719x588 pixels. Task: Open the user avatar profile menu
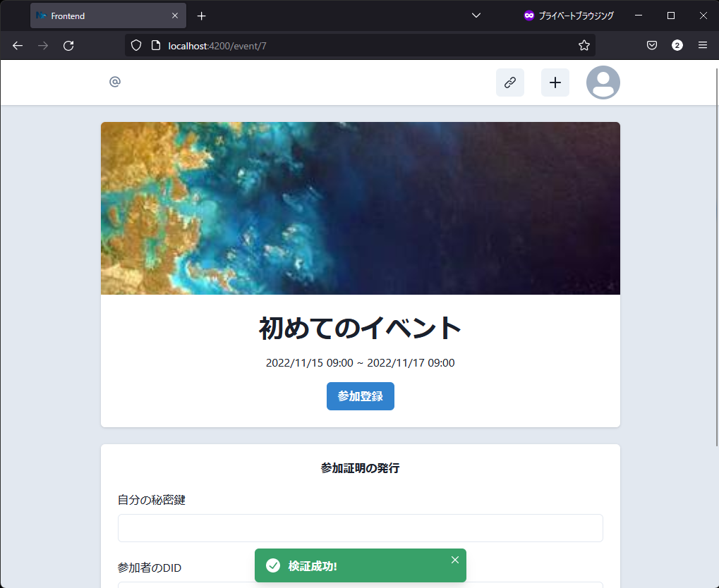coord(603,82)
